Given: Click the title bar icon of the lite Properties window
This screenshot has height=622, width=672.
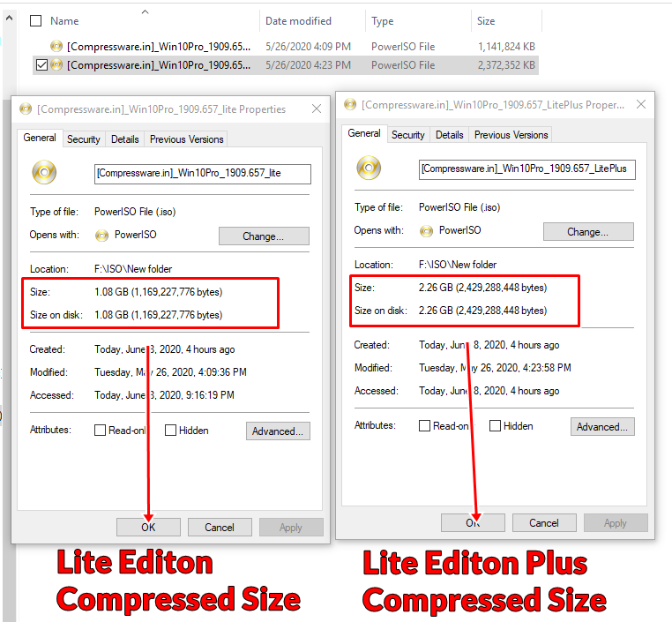Looking at the screenshot, I should point(26,109).
